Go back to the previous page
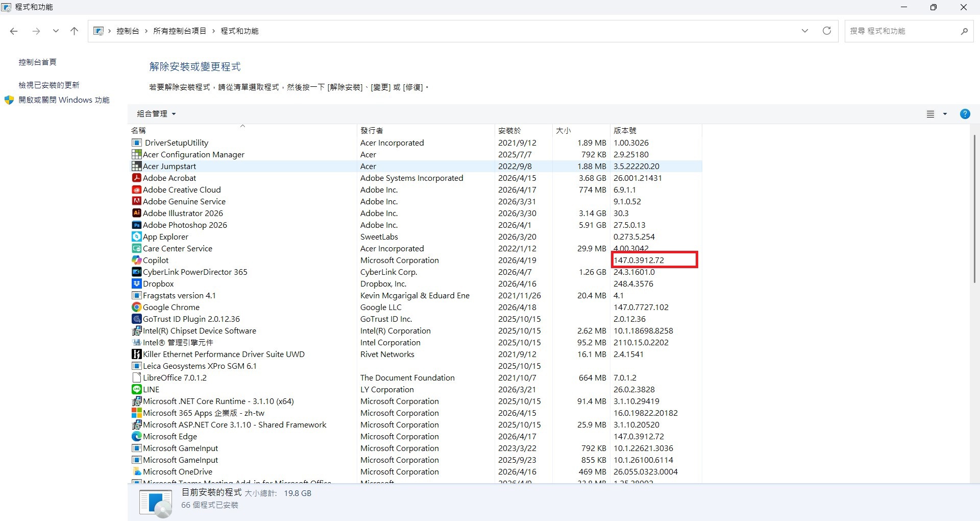The image size is (980, 521). (x=14, y=31)
